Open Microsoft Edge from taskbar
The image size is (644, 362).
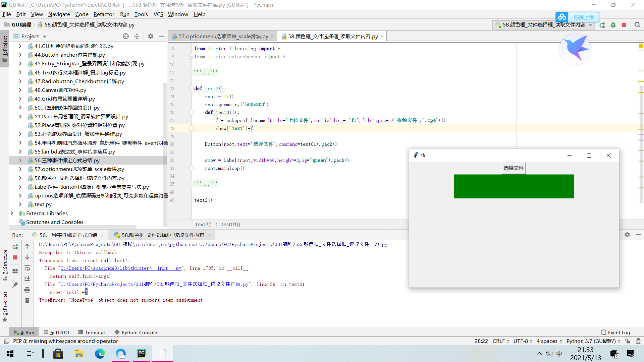[x=100, y=353]
